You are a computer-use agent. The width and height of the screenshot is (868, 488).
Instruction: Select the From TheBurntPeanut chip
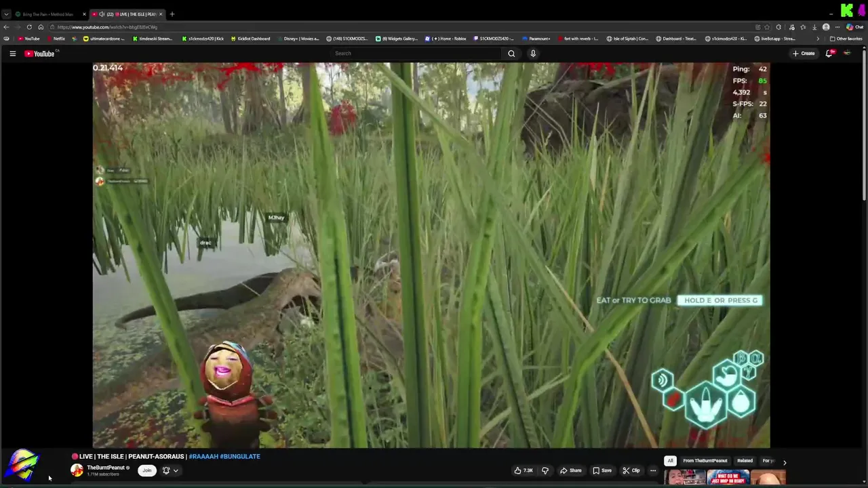coord(705,461)
